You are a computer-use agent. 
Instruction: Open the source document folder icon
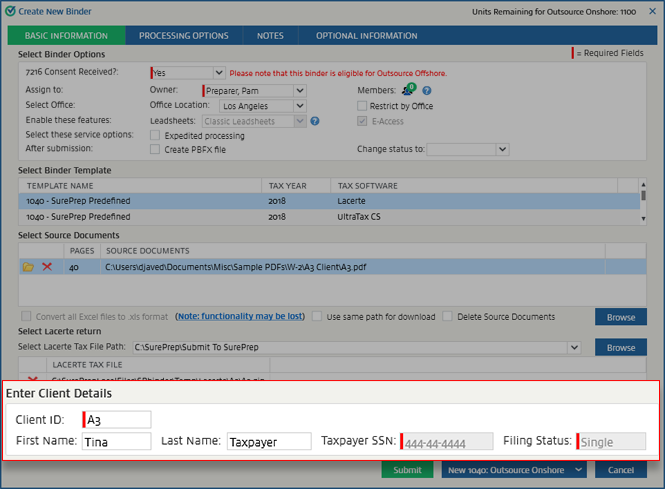click(28, 267)
